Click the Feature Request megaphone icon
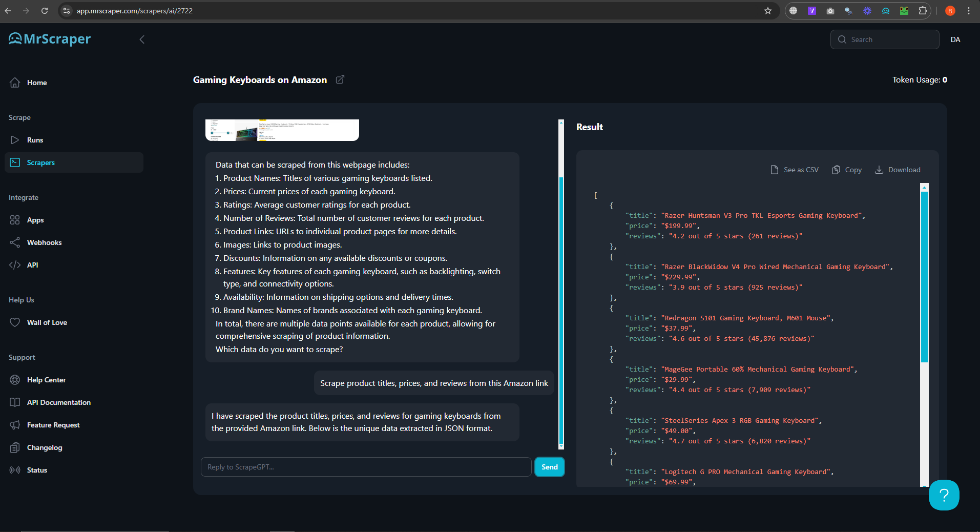 15,425
